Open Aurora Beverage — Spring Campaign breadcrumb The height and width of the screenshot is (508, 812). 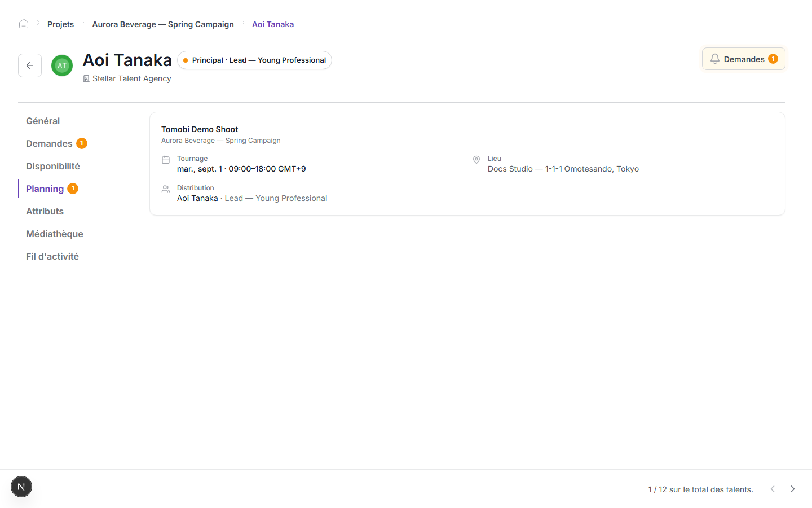click(163, 24)
